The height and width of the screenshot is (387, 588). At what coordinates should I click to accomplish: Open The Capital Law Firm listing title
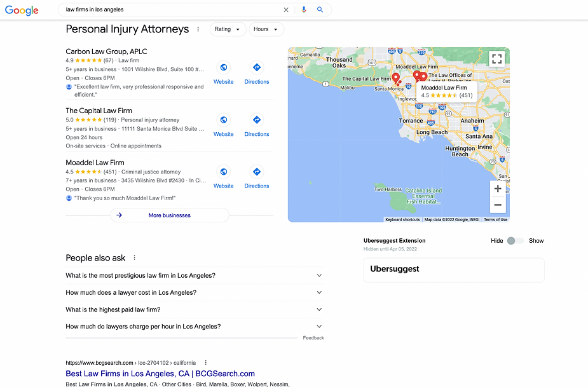click(99, 111)
